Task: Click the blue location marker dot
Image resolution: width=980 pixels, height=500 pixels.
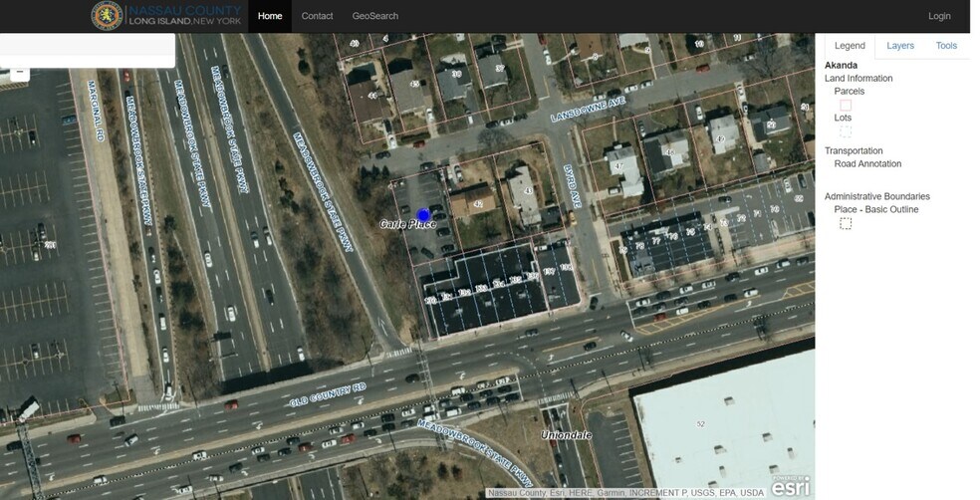Action: point(423,214)
